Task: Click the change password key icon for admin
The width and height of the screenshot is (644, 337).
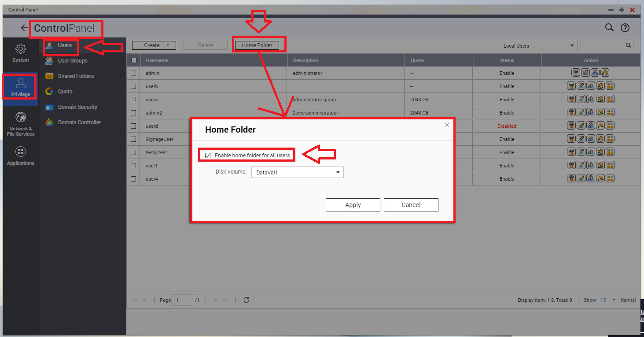Action: [x=575, y=73]
